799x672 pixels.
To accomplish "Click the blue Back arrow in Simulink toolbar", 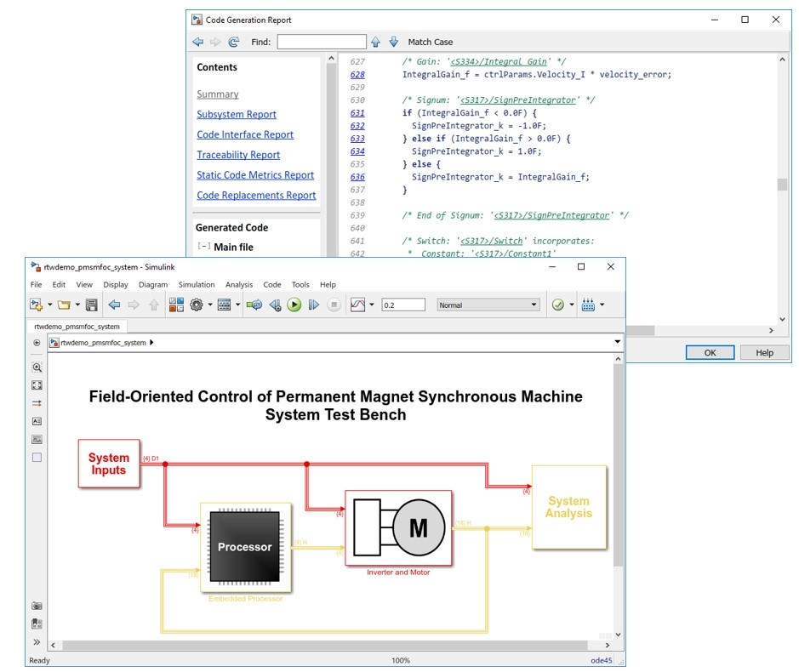I will click(x=114, y=305).
